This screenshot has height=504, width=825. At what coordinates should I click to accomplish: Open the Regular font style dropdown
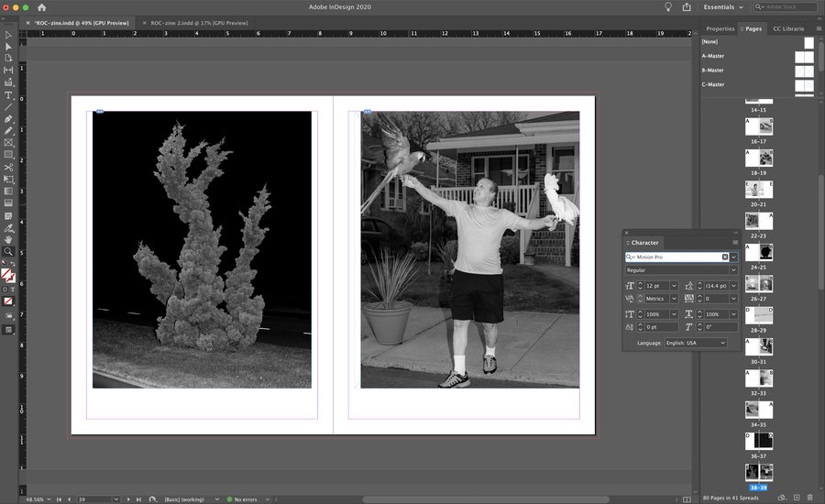[734, 270]
